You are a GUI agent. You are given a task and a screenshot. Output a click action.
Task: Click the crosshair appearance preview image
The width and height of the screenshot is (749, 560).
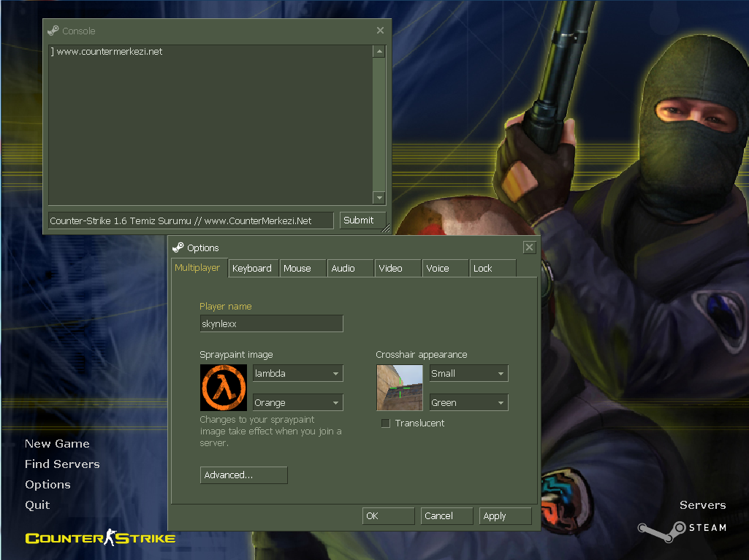point(399,388)
